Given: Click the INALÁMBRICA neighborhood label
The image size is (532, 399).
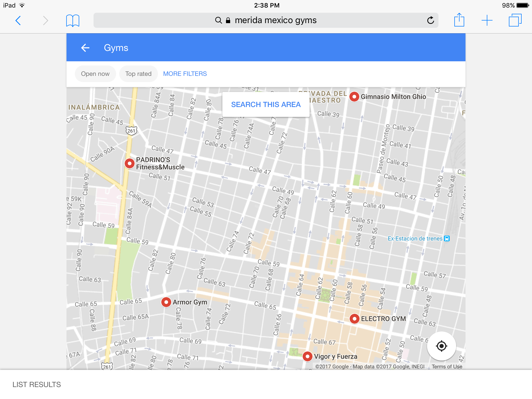Looking at the screenshot, I should (94, 107).
